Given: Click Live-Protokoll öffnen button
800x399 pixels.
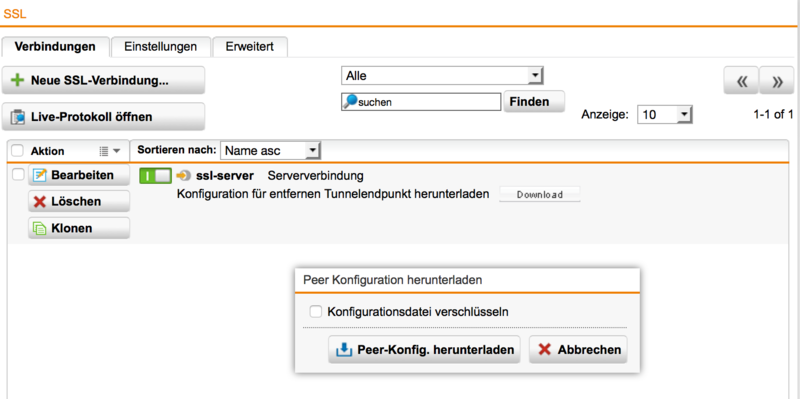Looking at the screenshot, I should tap(103, 117).
